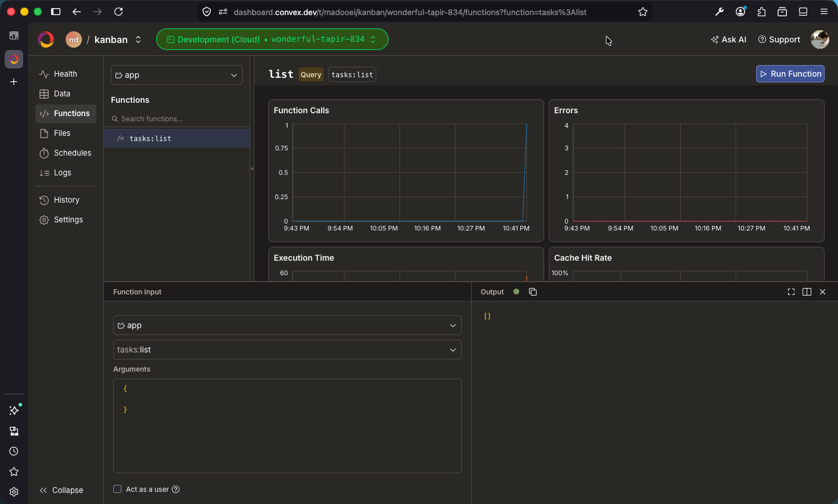838x504 pixels.
Task: Select Functions in the sidebar
Action: [66, 113]
